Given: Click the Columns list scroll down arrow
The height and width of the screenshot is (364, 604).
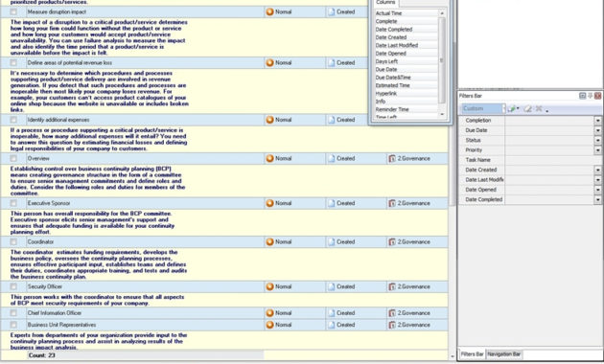Looking at the screenshot, I should coord(442,114).
